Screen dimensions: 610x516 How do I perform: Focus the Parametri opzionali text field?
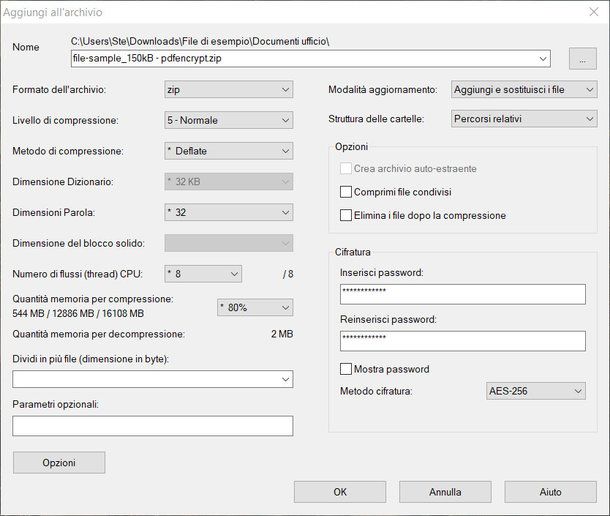tap(153, 426)
